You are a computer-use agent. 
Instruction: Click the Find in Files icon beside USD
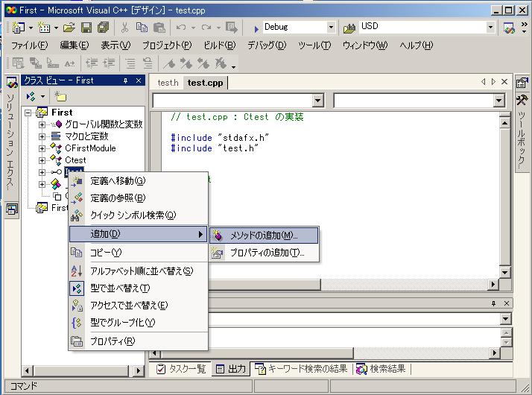(349, 28)
